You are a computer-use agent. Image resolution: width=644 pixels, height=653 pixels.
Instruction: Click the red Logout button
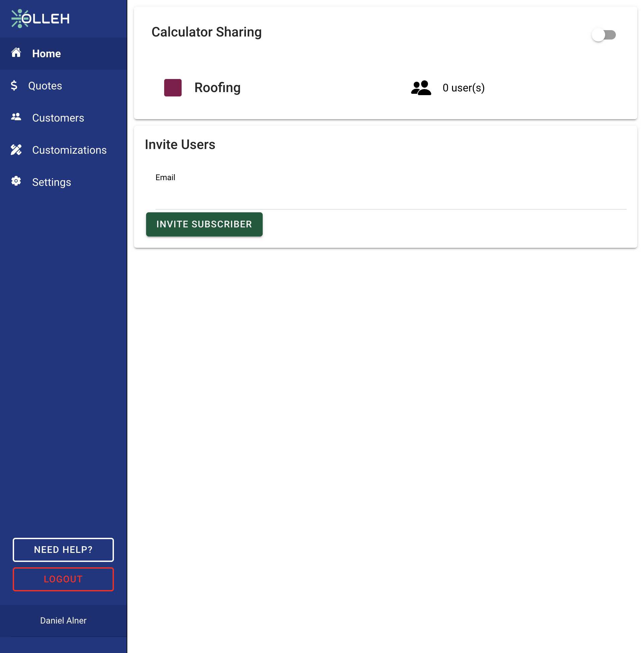coord(63,579)
